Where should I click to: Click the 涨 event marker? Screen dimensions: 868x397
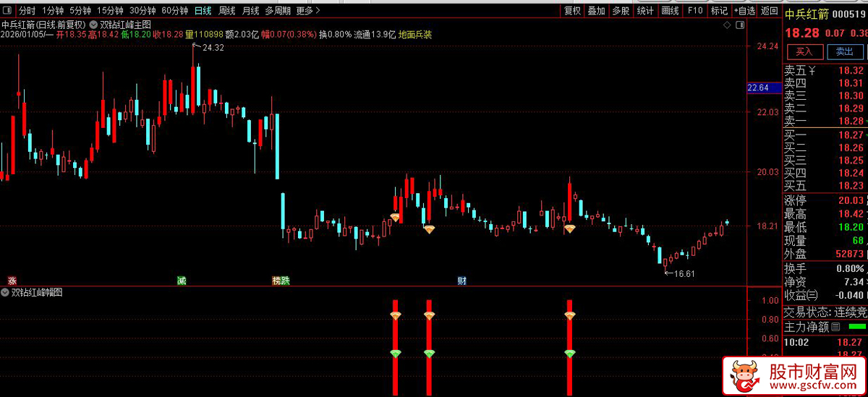11,280
